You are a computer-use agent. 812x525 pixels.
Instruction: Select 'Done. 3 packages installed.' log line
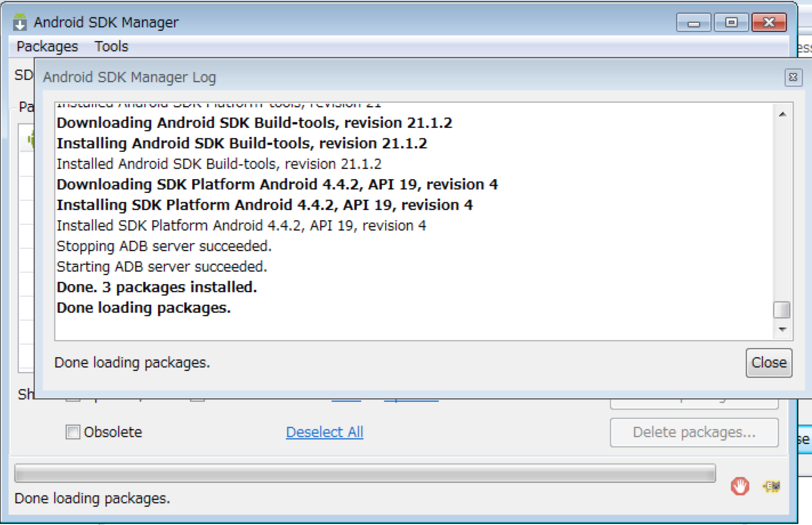pos(157,287)
